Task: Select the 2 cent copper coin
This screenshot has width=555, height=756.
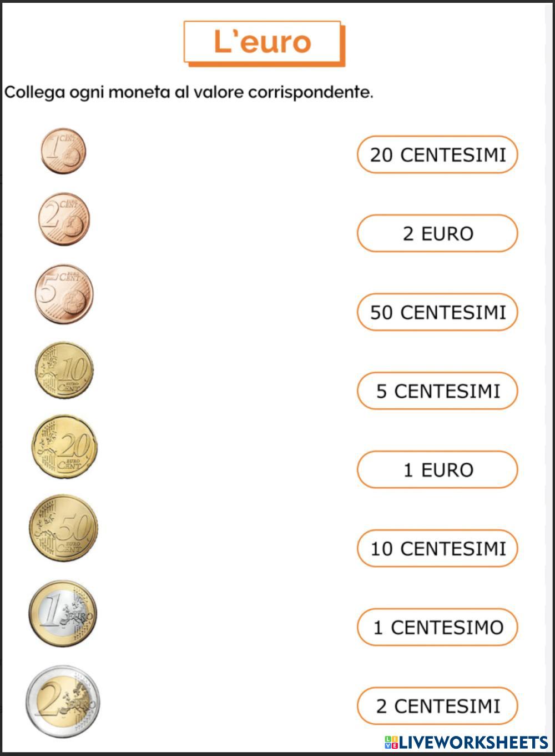Action: 64,220
